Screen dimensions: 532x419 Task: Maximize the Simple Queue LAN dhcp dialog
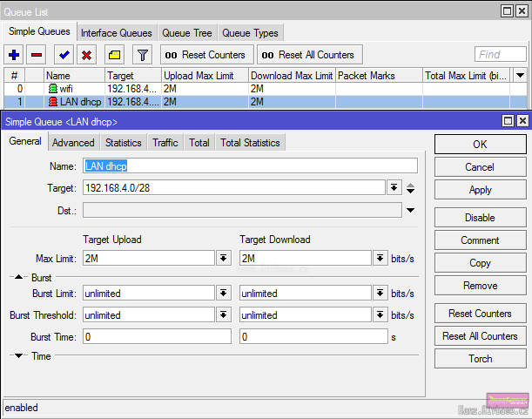point(508,120)
